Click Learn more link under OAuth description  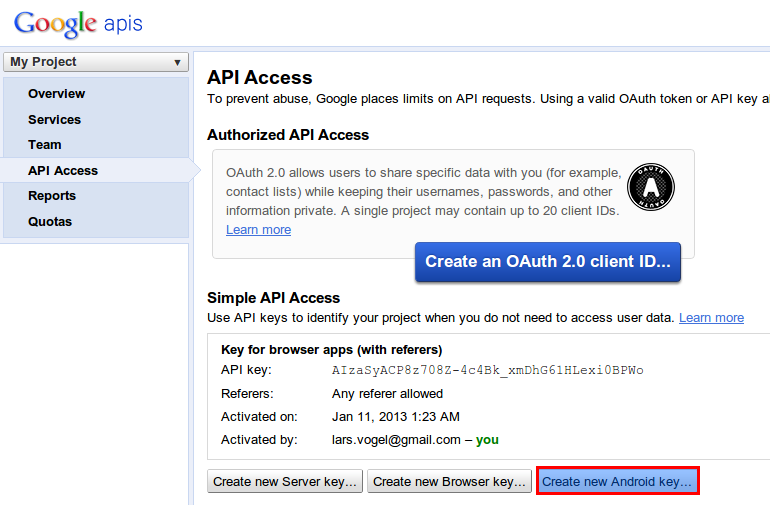[x=258, y=230]
